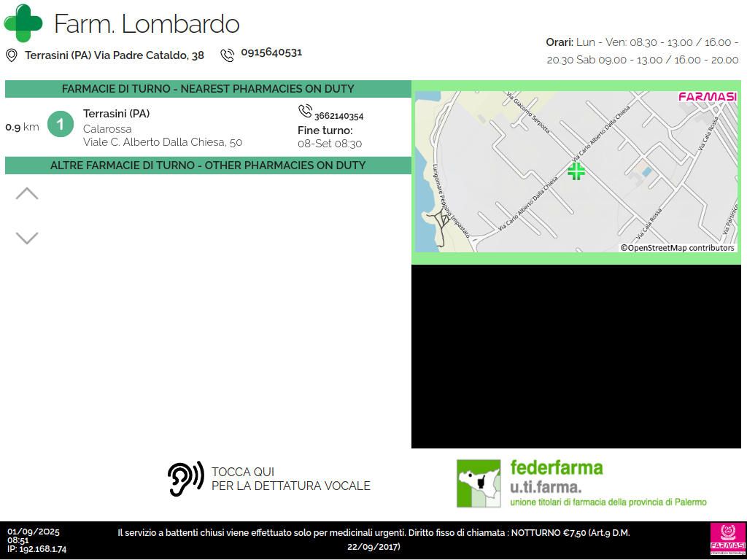Select the green number 1 pharmacy badge
This screenshot has height=560, width=747.
point(61,124)
